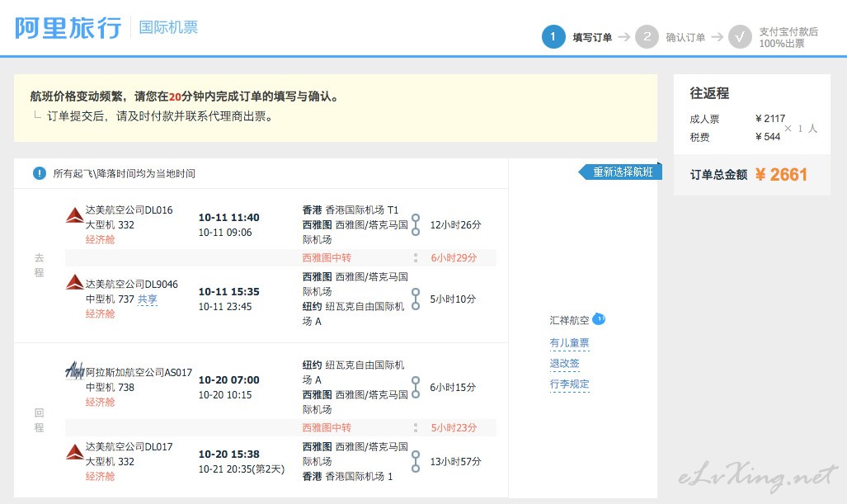Click the adult ticket price ¥ 2117
The height and width of the screenshot is (504, 847).
point(770,119)
